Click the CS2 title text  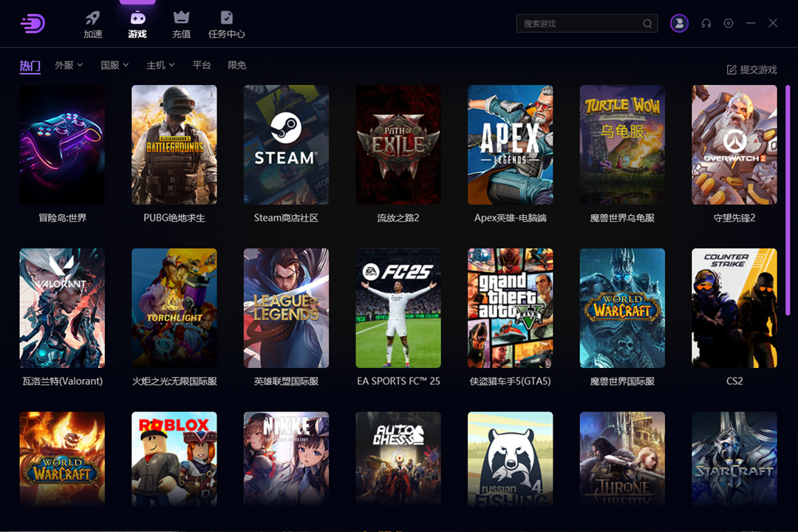click(734, 381)
